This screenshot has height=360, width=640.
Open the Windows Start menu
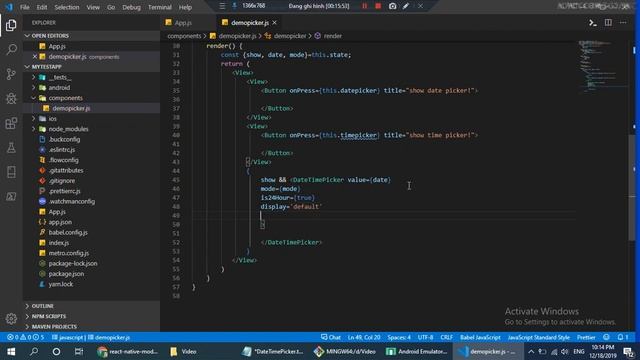pyautogui.click(x=11, y=351)
